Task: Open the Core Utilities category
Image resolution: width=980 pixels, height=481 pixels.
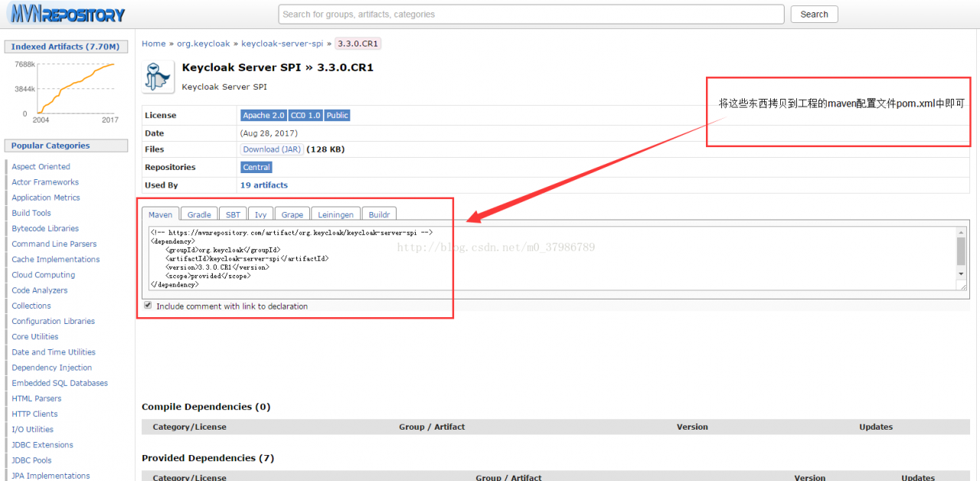Action: [x=35, y=336]
